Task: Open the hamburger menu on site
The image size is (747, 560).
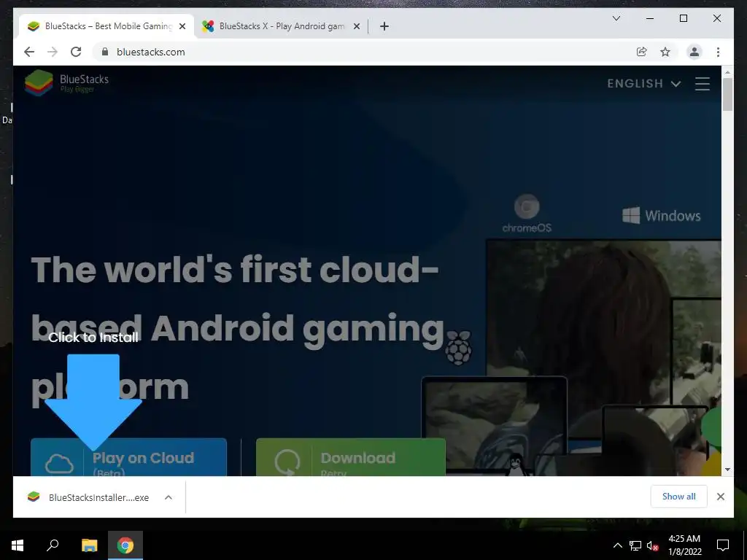Action: click(703, 84)
